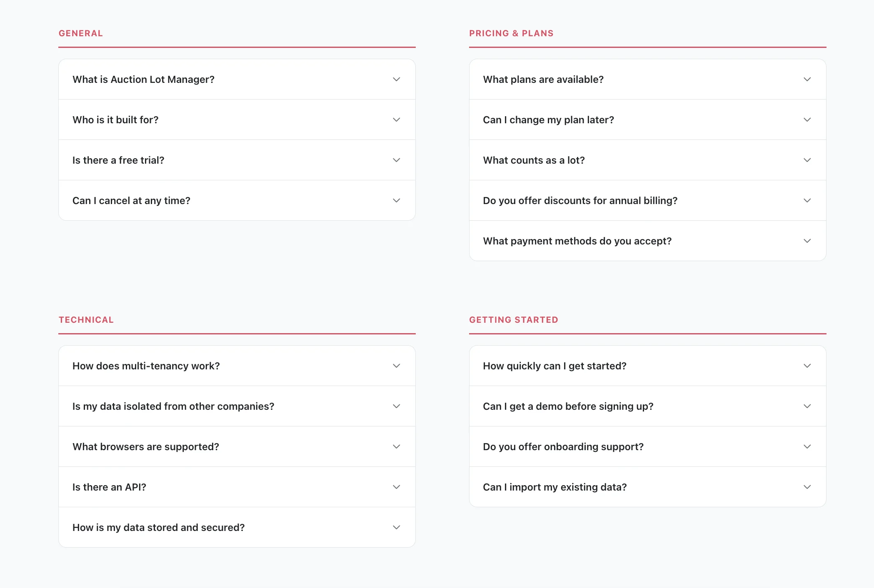Expand chevron for 'What counts as a lot?'

(x=807, y=160)
